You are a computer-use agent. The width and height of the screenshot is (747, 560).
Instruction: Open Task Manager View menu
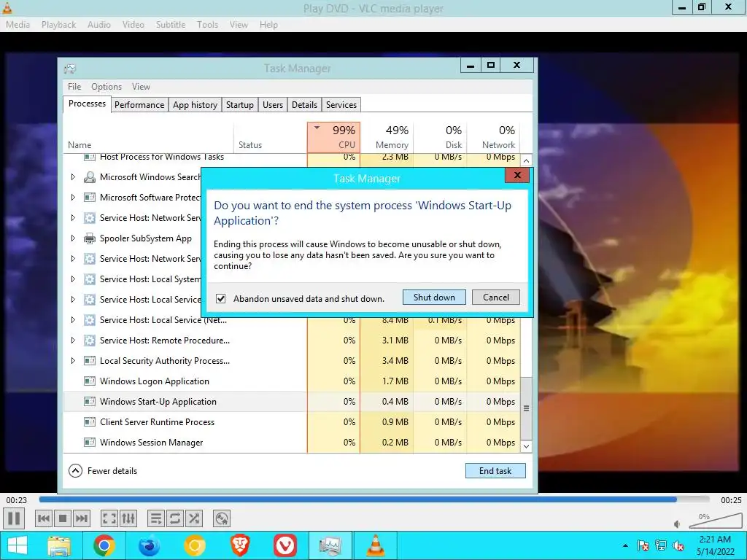[x=141, y=87]
